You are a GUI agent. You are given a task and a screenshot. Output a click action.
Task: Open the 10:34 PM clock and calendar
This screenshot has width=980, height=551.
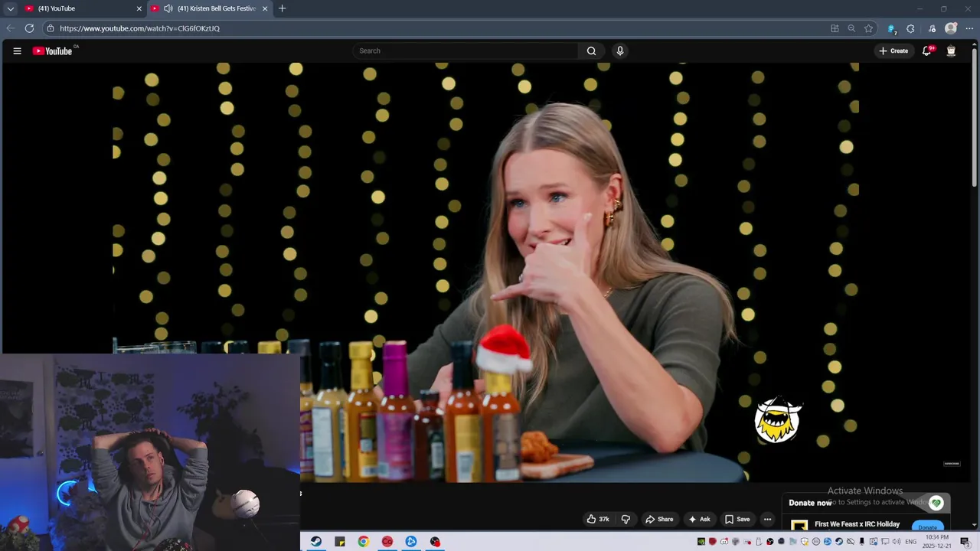(x=937, y=542)
